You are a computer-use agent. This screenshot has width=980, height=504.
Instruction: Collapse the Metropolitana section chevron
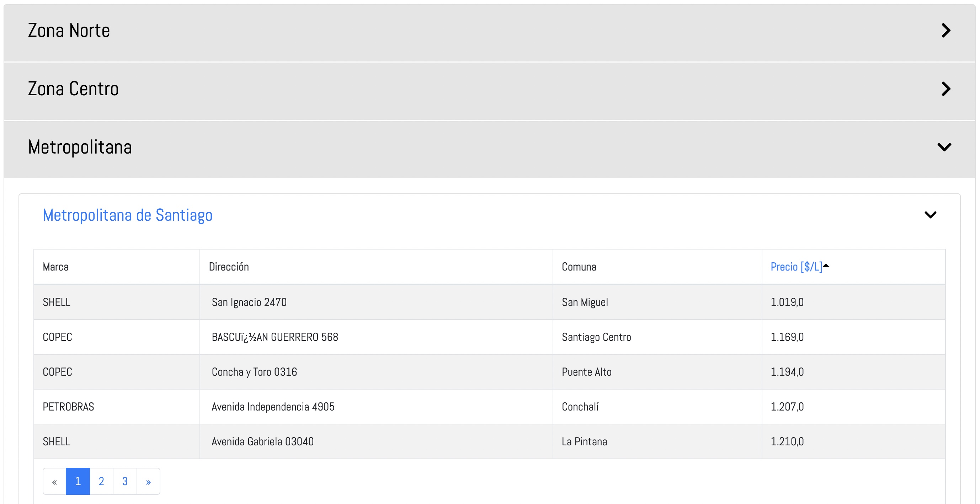[x=944, y=147]
